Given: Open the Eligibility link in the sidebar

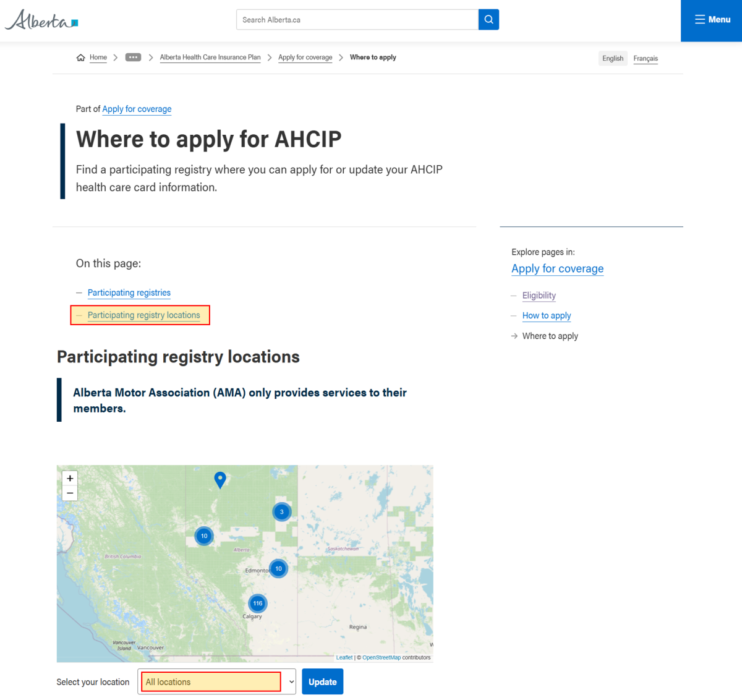Looking at the screenshot, I should (539, 295).
